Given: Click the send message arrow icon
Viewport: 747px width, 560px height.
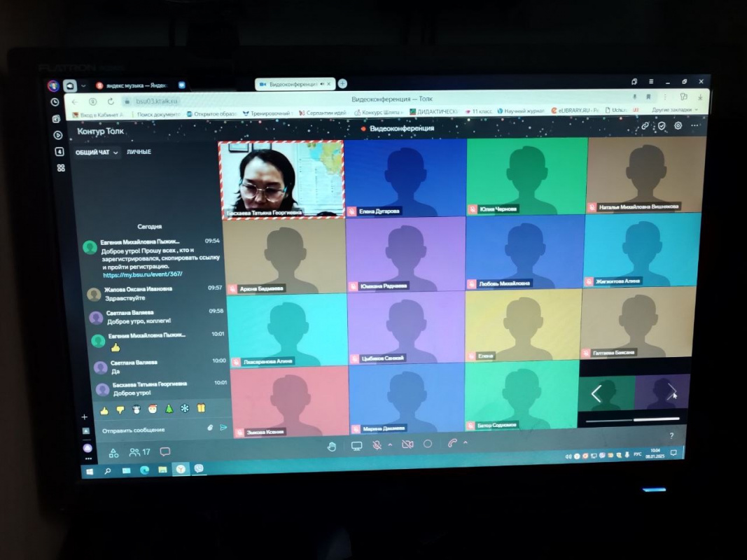Looking at the screenshot, I should click(223, 427).
